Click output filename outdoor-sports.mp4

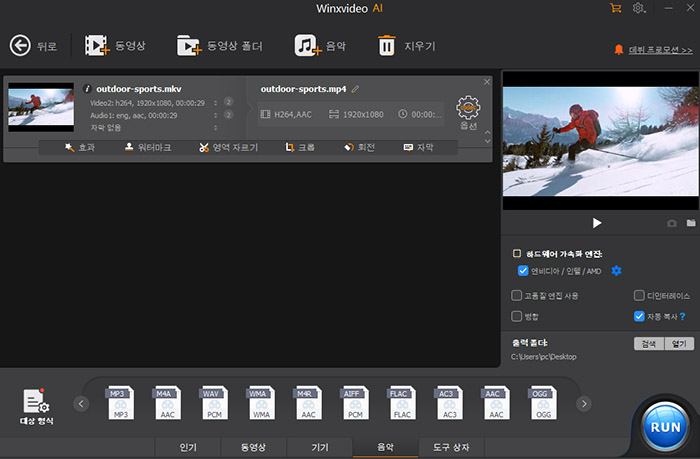click(x=303, y=89)
